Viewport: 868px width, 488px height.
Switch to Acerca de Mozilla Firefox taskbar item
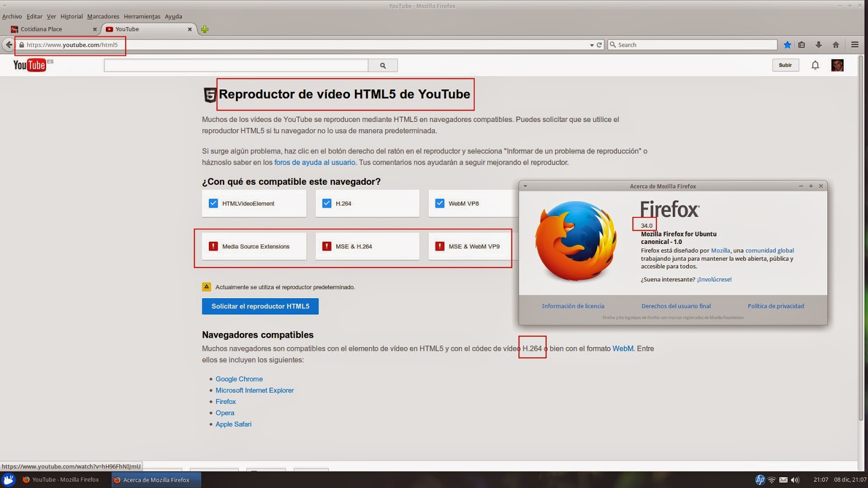point(156,480)
